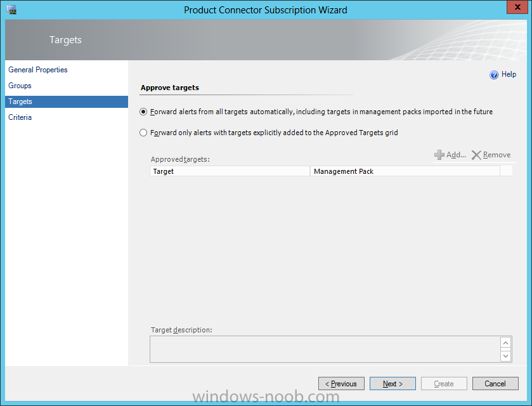The height and width of the screenshot is (406, 532).
Task: Proceed with the Next button
Action: (x=393, y=384)
